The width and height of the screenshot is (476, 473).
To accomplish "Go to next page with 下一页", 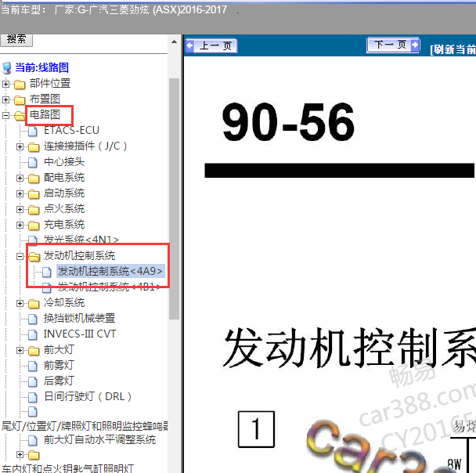I will tap(393, 45).
